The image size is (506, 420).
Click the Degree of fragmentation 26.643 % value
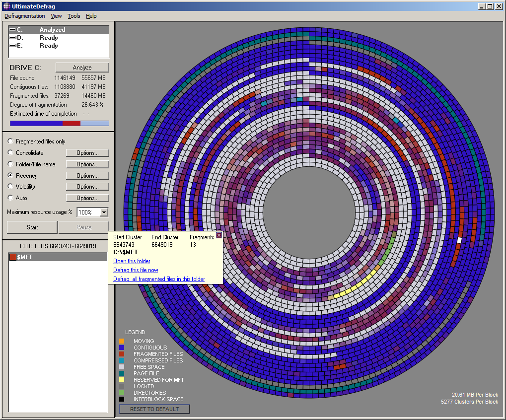(x=92, y=105)
